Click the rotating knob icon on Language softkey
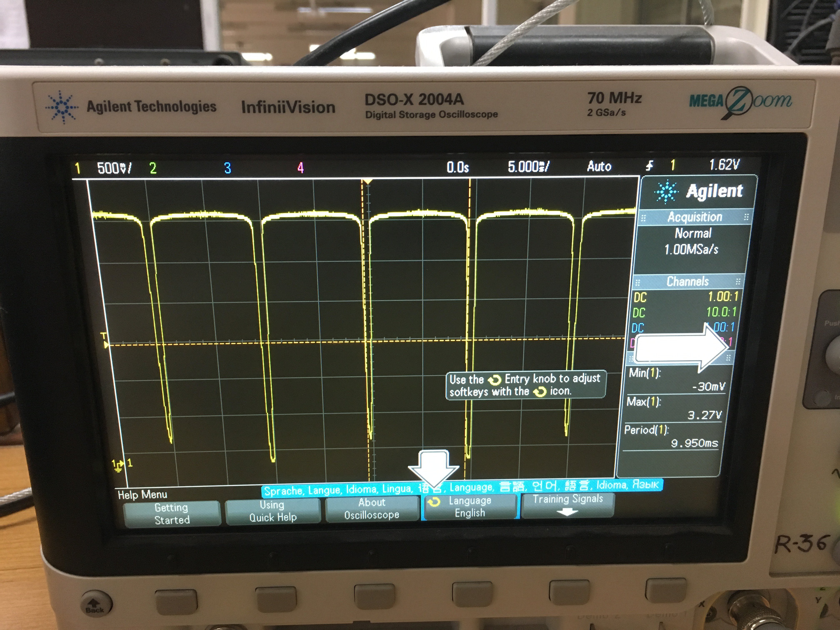This screenshot has height=630, width=840. (434, 502)
